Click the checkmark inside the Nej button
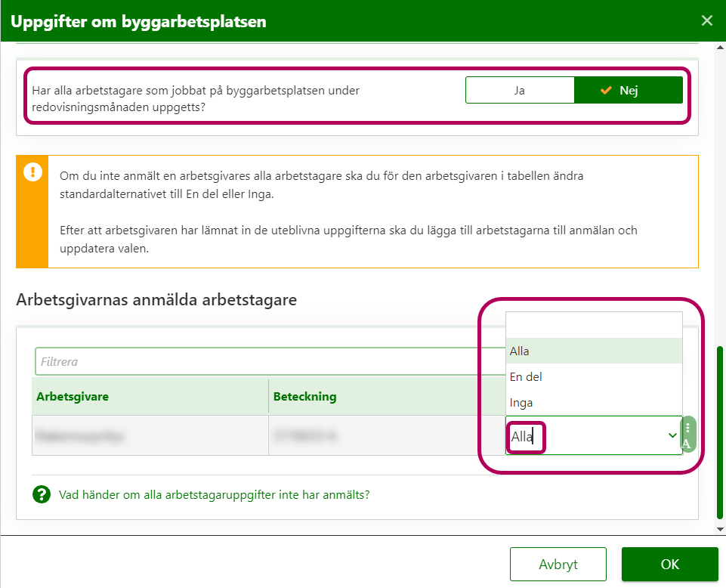Viewport: 726px width, 588px height. click(x=605, y=91)
